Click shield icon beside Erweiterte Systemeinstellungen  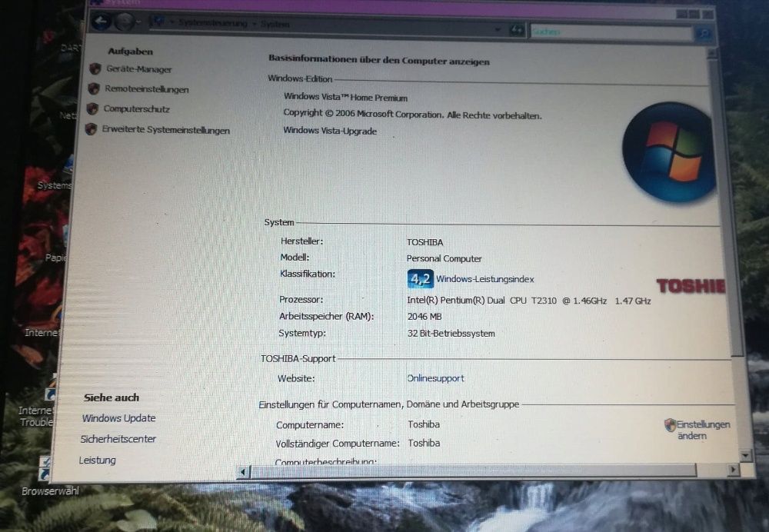[91, 129]
